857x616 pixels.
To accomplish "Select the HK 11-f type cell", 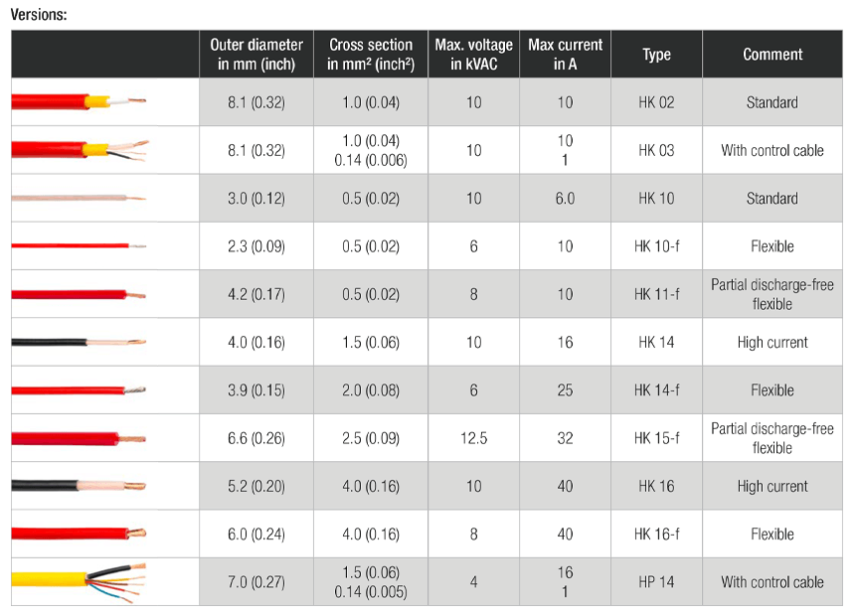I will (x=656, y=294).
